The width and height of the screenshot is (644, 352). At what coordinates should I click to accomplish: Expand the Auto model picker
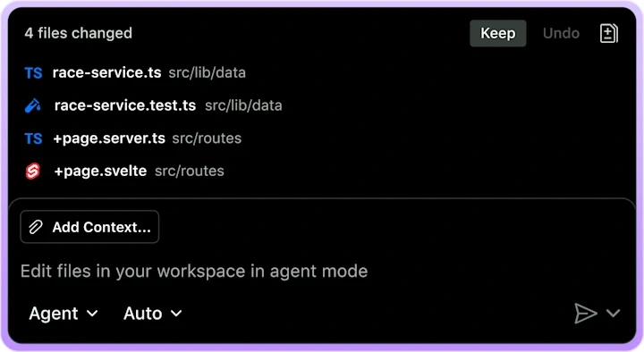point(152,314)
